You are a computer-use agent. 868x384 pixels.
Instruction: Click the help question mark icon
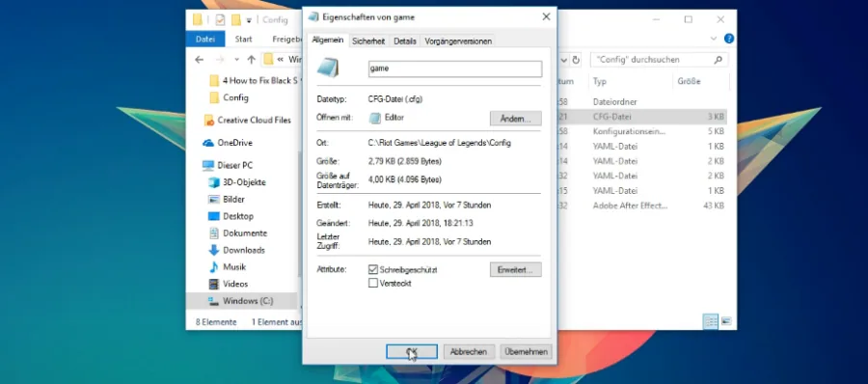pos(729,39)
